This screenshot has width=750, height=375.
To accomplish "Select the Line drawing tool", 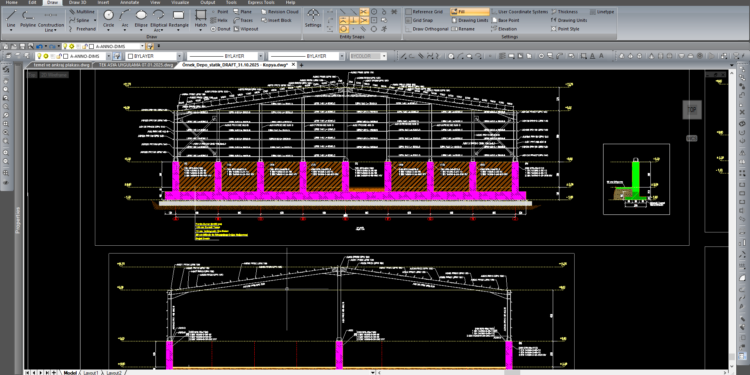I will coord(11,18).
